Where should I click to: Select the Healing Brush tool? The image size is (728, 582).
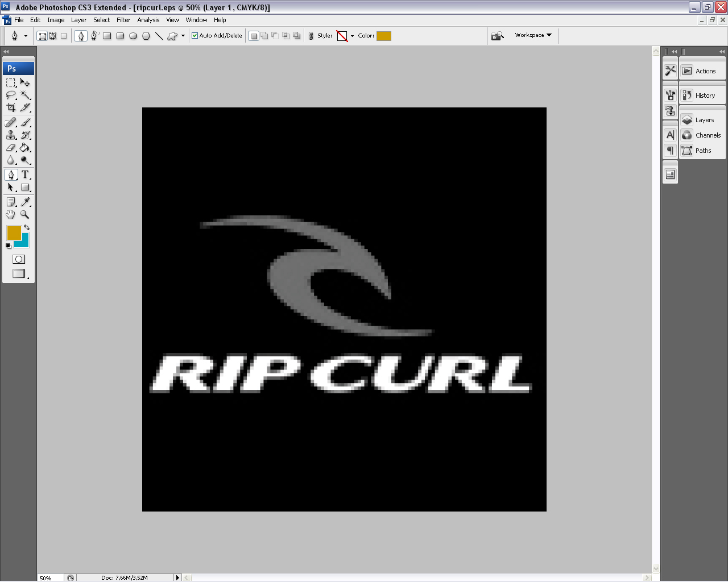coord(11,123)
